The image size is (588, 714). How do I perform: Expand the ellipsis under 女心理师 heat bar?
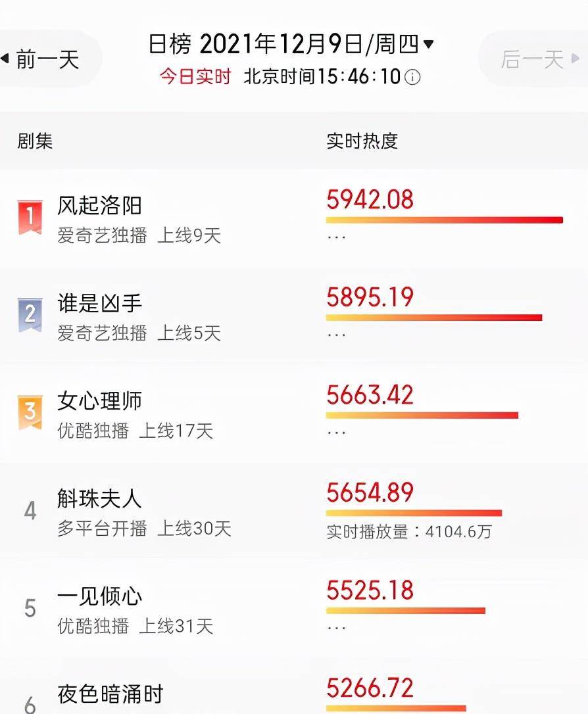(x=336, y=432)
